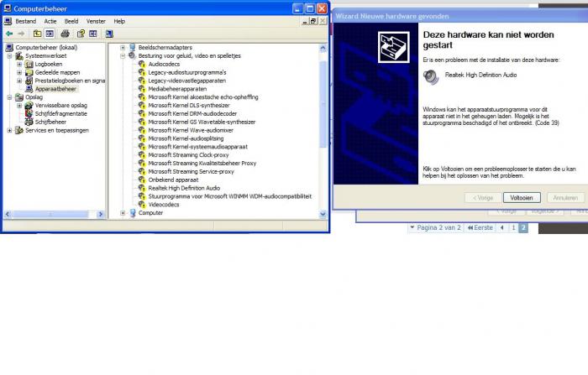Click the Print toolbar icon
The height and width of the screenshot is (375, 588).
(66, 34)
